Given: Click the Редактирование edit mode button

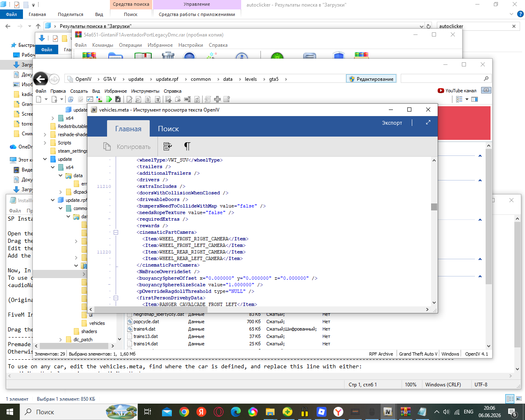Looking at the screenshot, I should click(371, 79).
